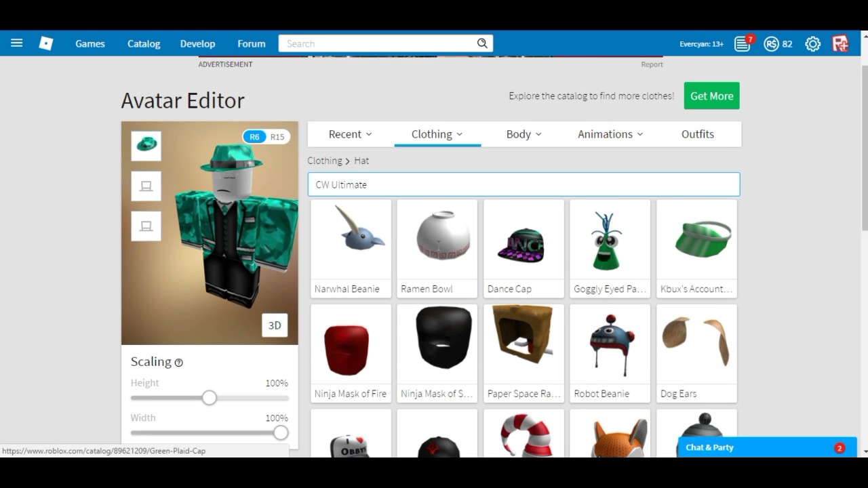Viewport: 868px width, 488px height.
Task: Click the Robot Beanie name link
Action: 601,394
